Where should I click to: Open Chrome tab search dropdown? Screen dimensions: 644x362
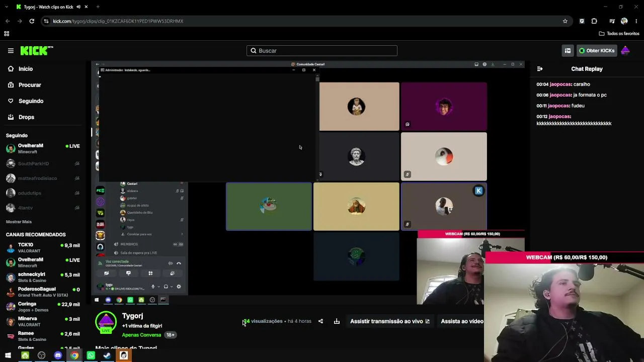[x=7, y=7]
